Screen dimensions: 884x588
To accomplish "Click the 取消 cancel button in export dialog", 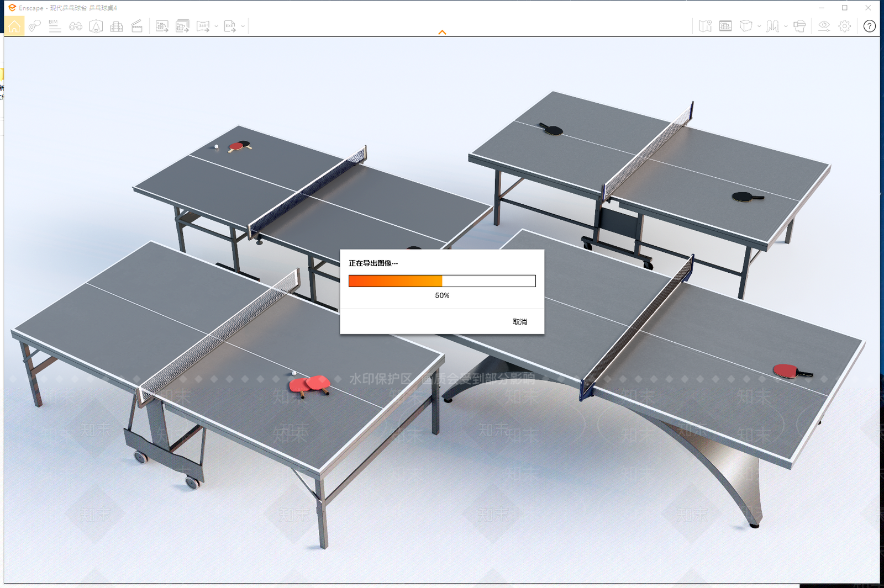I will (520, 322).
